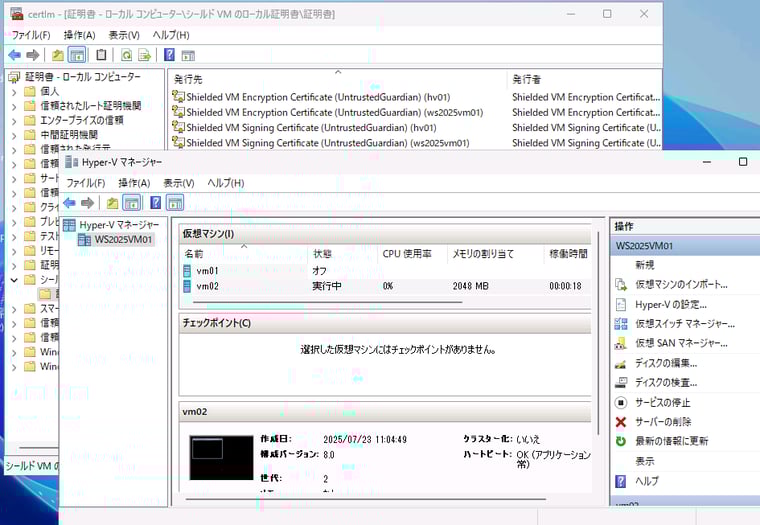Select vm01 virtual machine row
Screen dimensions: 760x525
point(385,270)
